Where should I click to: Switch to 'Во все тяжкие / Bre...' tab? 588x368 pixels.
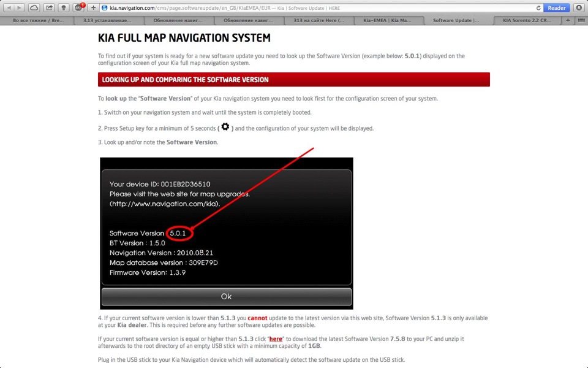[38, 20]
